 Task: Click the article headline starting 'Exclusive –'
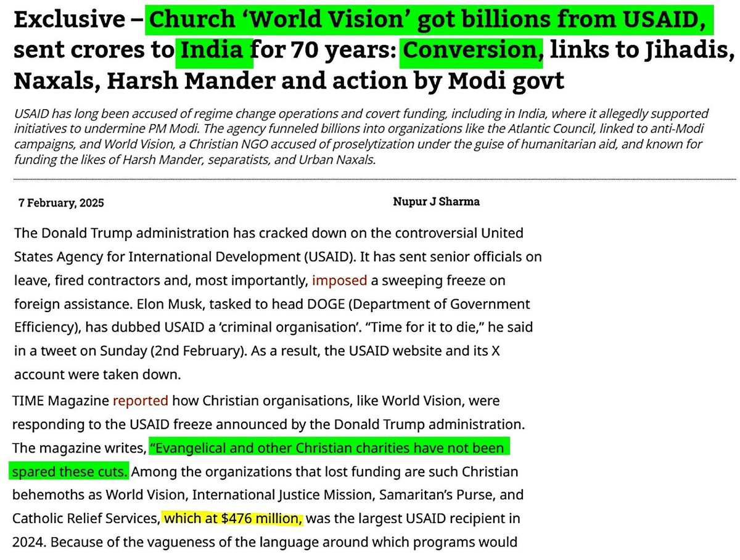[x=374, y=51]
